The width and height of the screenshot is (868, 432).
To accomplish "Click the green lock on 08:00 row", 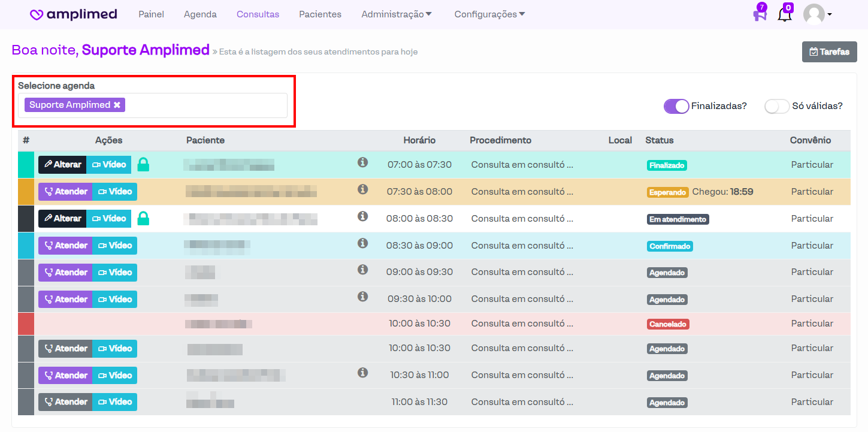I will pyautogui.click(x=143, y=219).
